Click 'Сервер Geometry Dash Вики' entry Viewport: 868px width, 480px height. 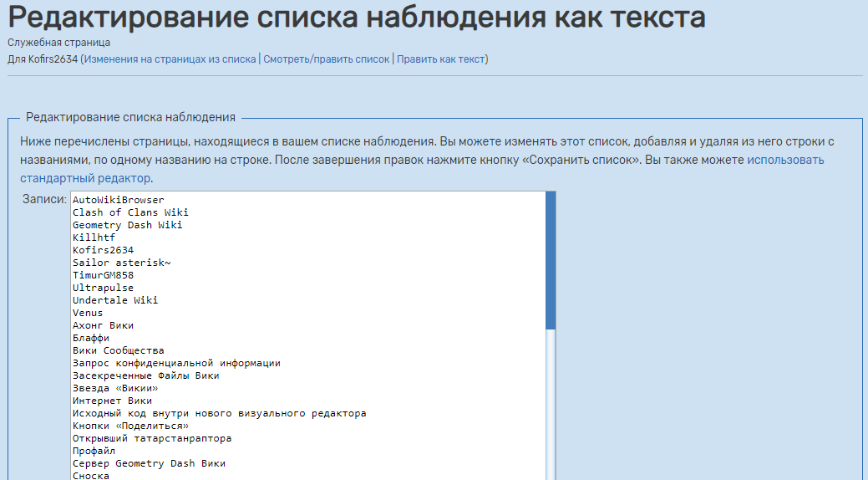[149, 464]
